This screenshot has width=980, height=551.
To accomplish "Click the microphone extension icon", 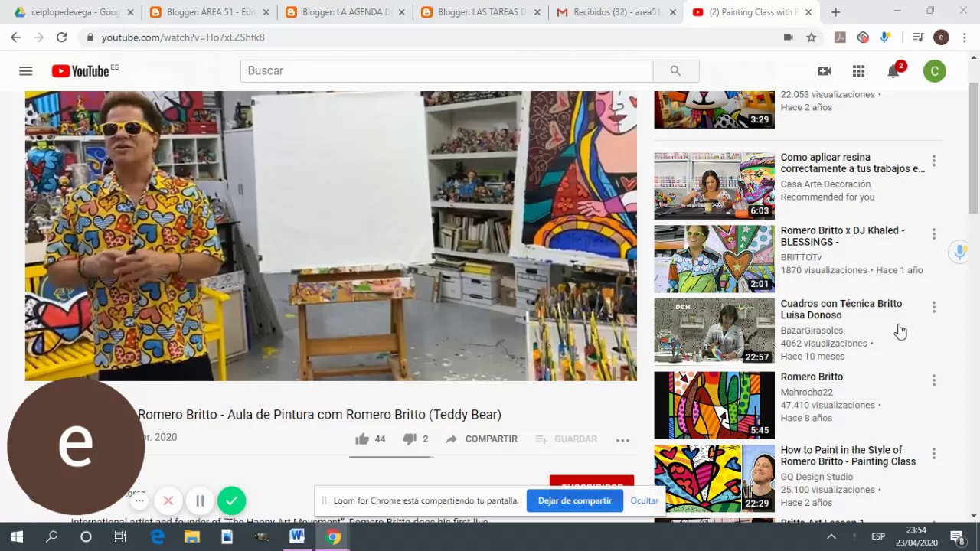I will 886,37.
